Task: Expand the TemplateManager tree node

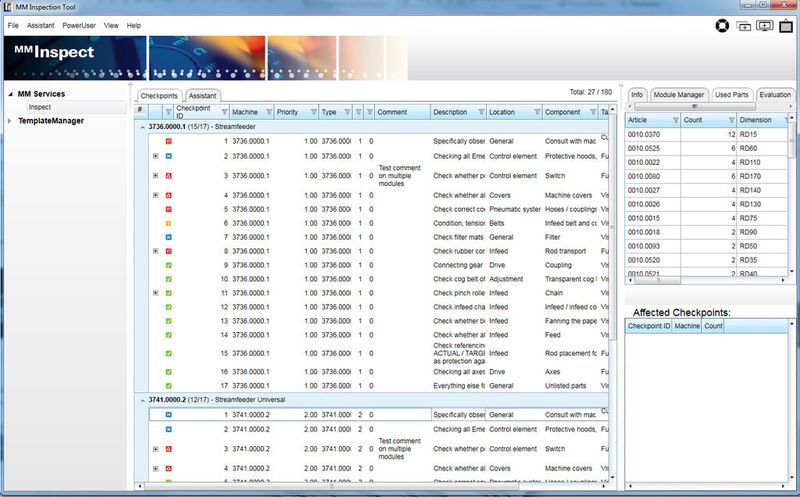Action: (x=10, y=121)
